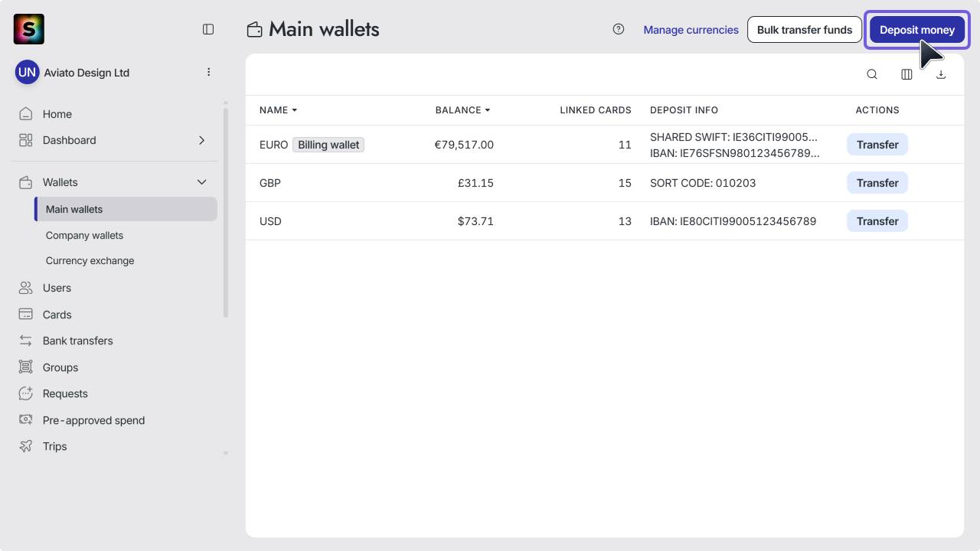Click the SHARED SWIFT deposit info
Image resolution: width=980 pixels, height=551 pixels.
(x=733, y=137)
